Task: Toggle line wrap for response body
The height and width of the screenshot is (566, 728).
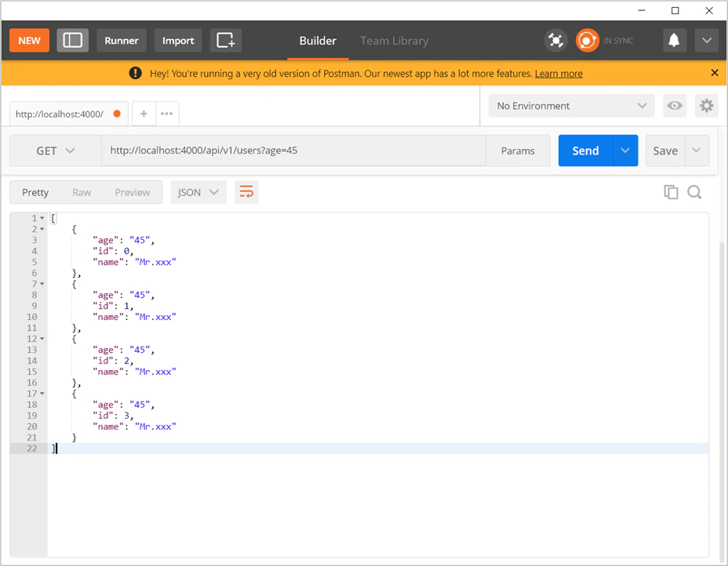Action: click(246, 192)
